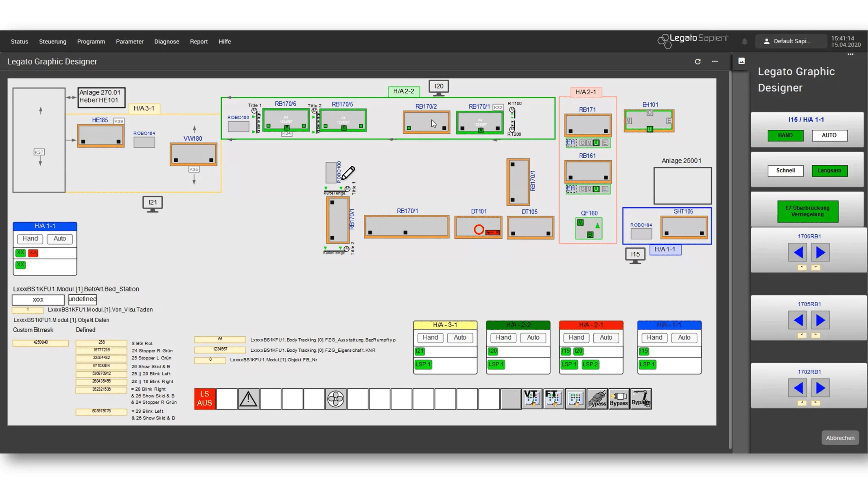The image size is (868, 488).
Task: Click the small '<' step button under 1706RB1
Action: point(802,268)
